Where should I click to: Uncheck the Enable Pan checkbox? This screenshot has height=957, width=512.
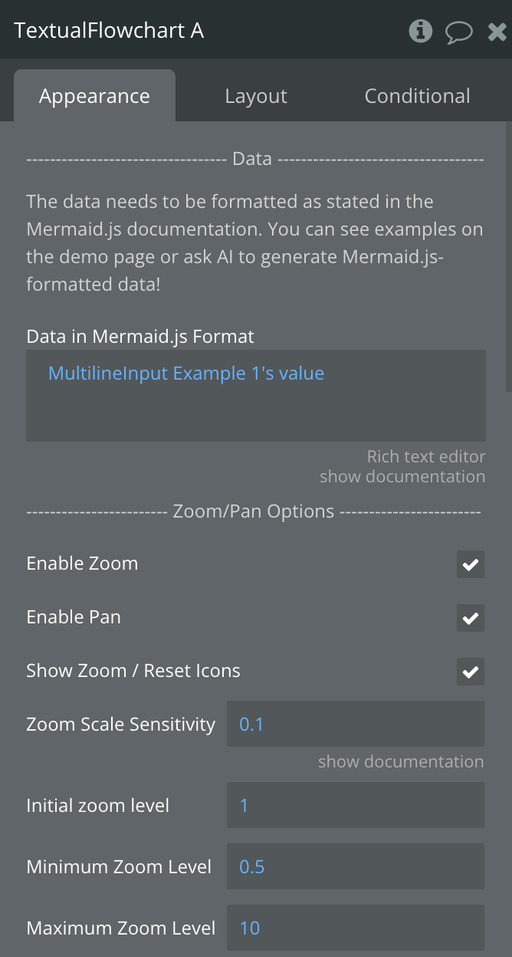tap(471, 618)
